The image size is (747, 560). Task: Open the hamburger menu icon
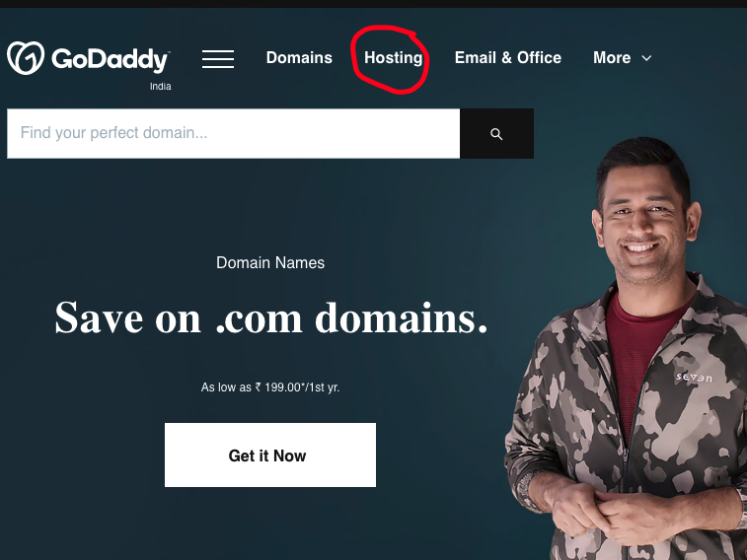(218, 59)
